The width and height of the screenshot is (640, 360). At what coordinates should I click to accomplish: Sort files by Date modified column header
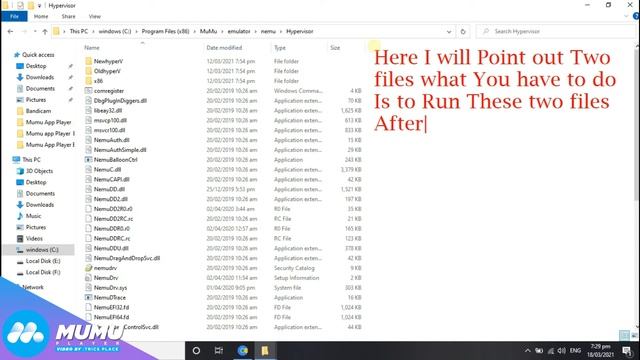(x=224, y=48)
